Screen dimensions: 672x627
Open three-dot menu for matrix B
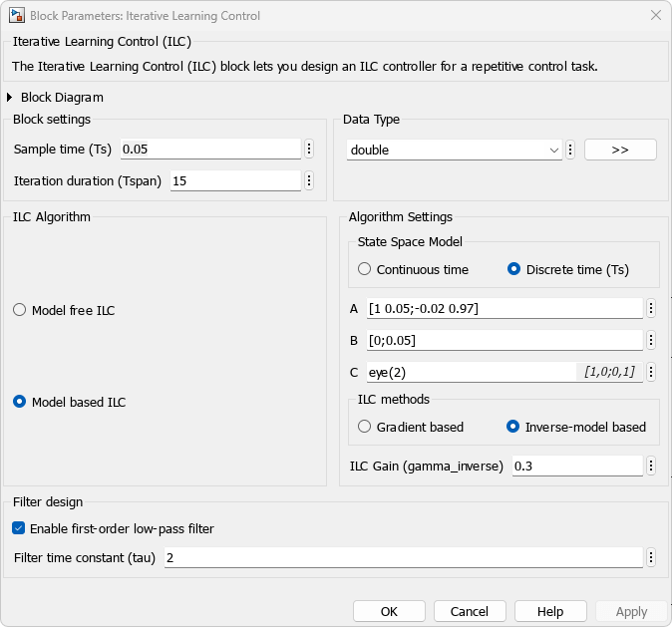coord(651,340)
